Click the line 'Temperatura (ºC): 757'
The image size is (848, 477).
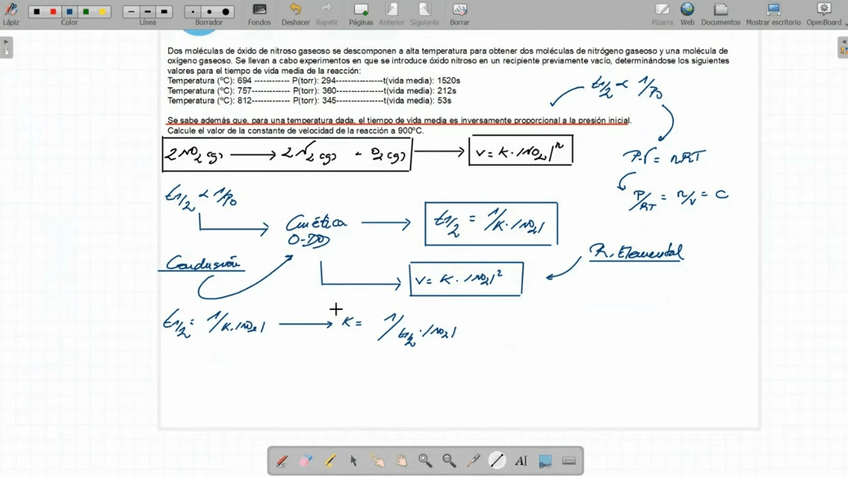pyautogui.click(x=312, y=90)
